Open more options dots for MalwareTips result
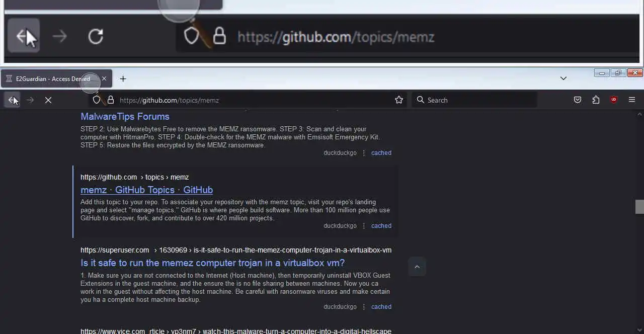644x334 pixels. click(x=364, y=153)
